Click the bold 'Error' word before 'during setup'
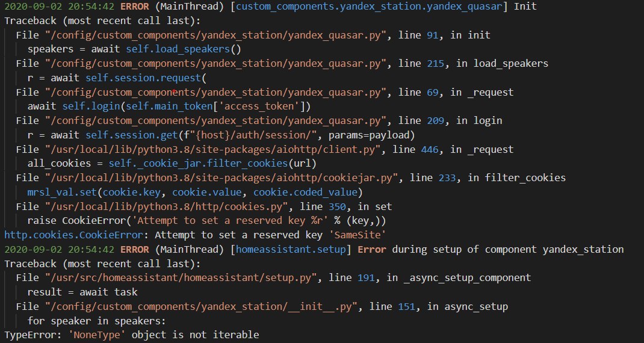Viewport: 644px width, 343px height. pos(372,249)
